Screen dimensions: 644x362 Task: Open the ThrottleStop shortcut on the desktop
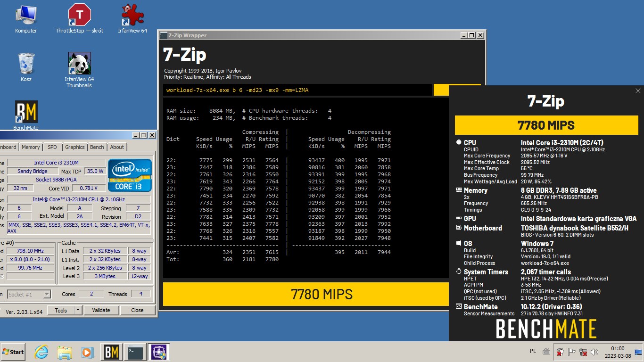tap(79, 19)
